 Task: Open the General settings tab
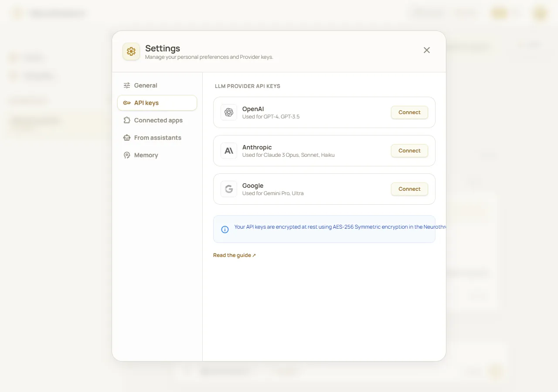pyautogui.click(x=157, y=85)
